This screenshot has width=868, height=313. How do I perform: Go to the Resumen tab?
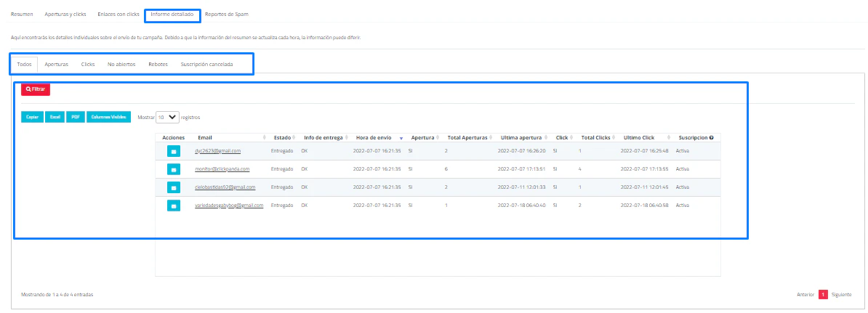[x=22, y=15]
